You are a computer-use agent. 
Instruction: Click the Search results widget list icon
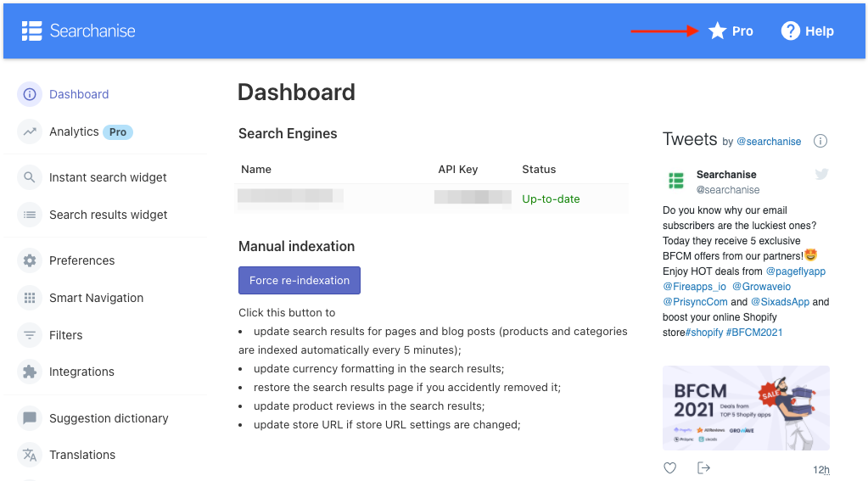30,215
